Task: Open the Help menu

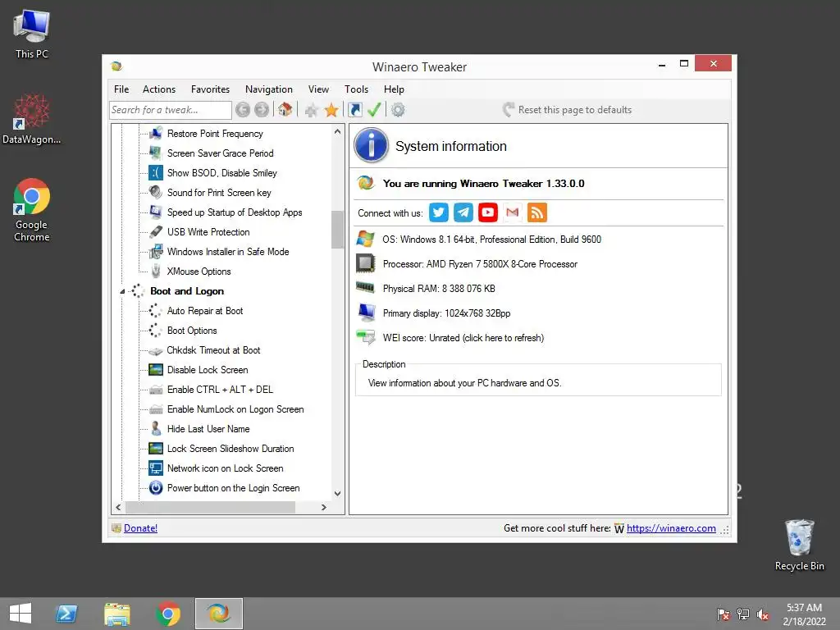Action: [394, 89]
